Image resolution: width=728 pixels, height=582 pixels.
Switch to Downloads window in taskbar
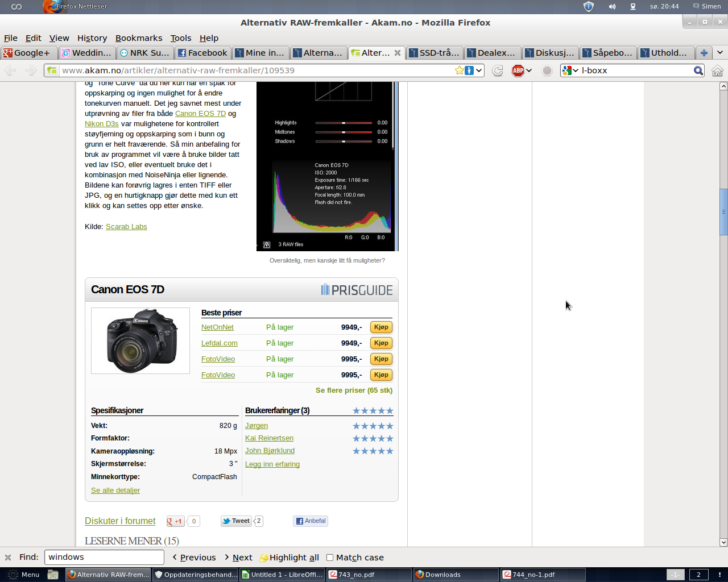[x=455, y=575]
